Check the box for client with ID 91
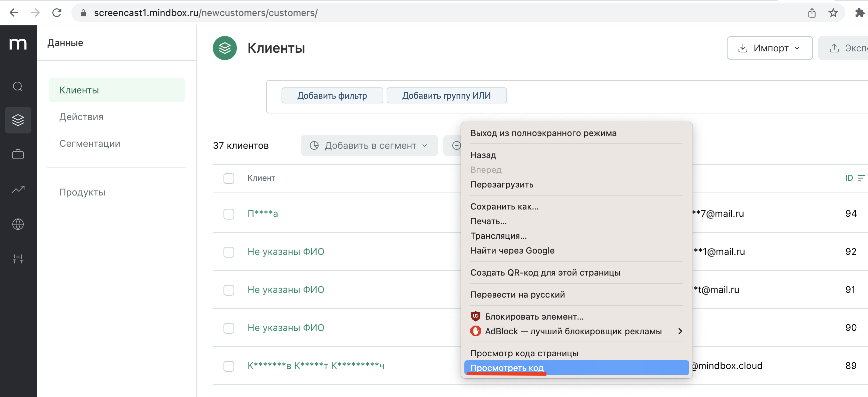This screenshot has width=868, height=397. [x=229, y=290]
